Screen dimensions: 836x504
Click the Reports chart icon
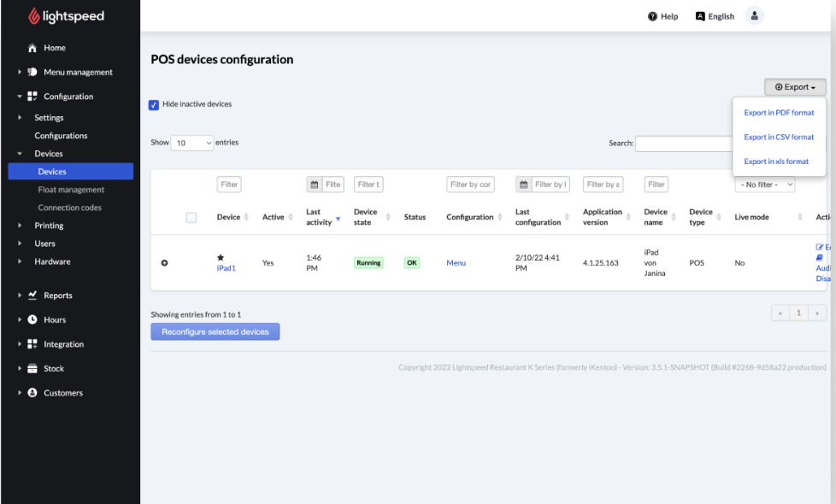click(32, 296)
